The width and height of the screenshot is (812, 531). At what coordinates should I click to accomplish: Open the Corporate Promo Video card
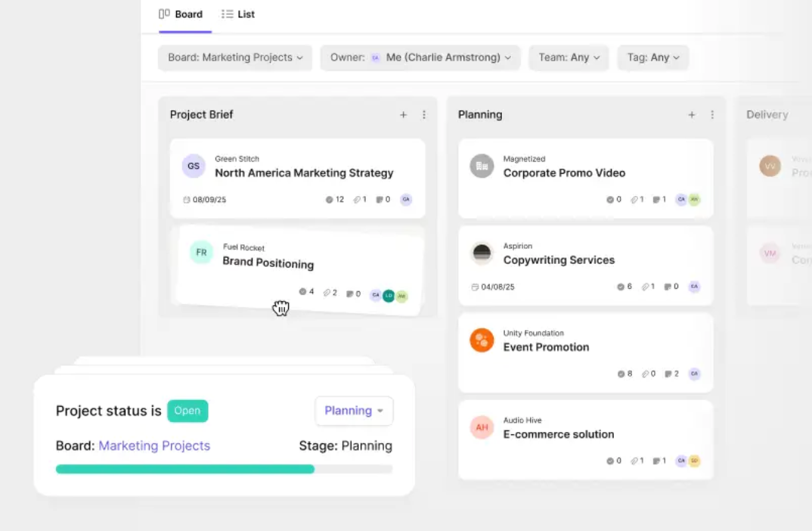(586, 179)
